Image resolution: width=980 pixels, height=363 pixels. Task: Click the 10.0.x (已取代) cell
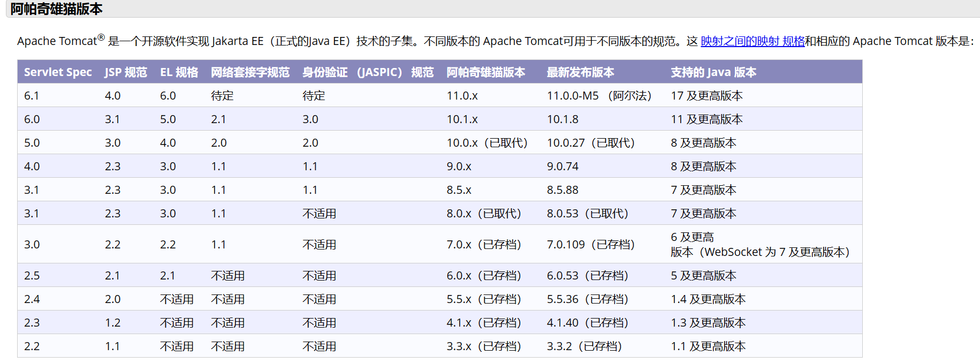487,143
